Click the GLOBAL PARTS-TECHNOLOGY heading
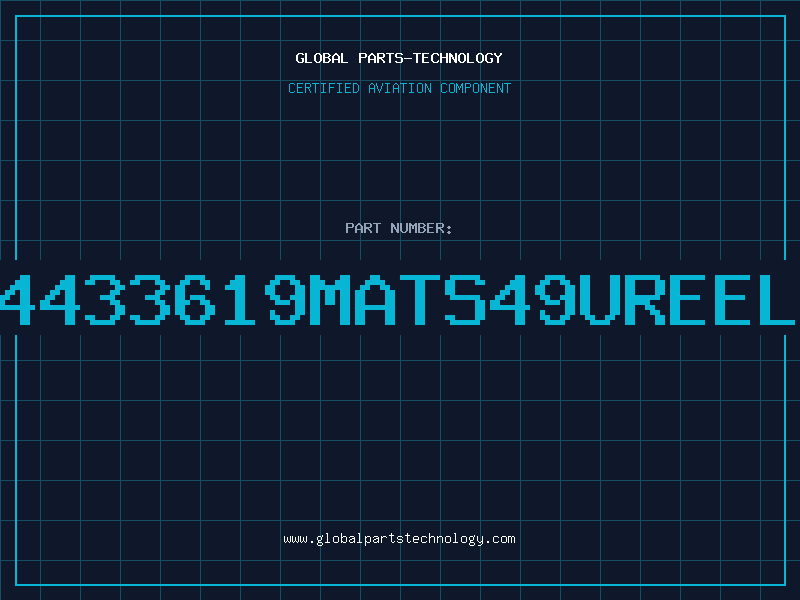 [x=399, y=58]
